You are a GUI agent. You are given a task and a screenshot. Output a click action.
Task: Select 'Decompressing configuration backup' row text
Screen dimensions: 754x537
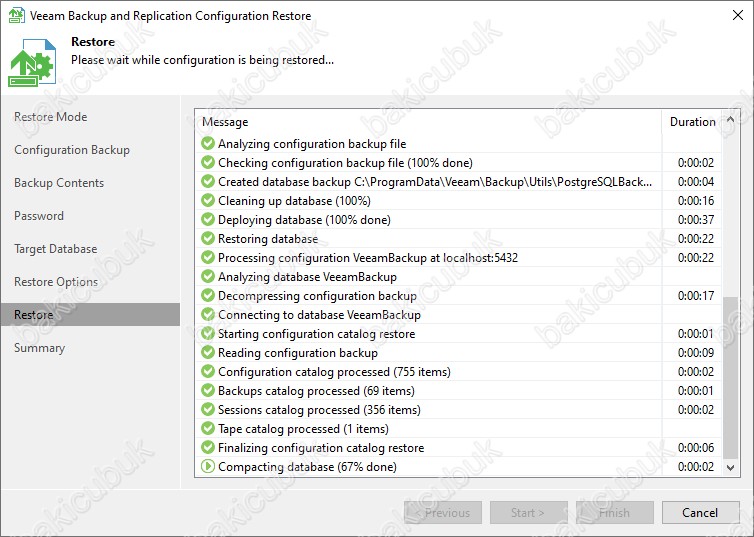pyautogui.click(x=317, y=296)
